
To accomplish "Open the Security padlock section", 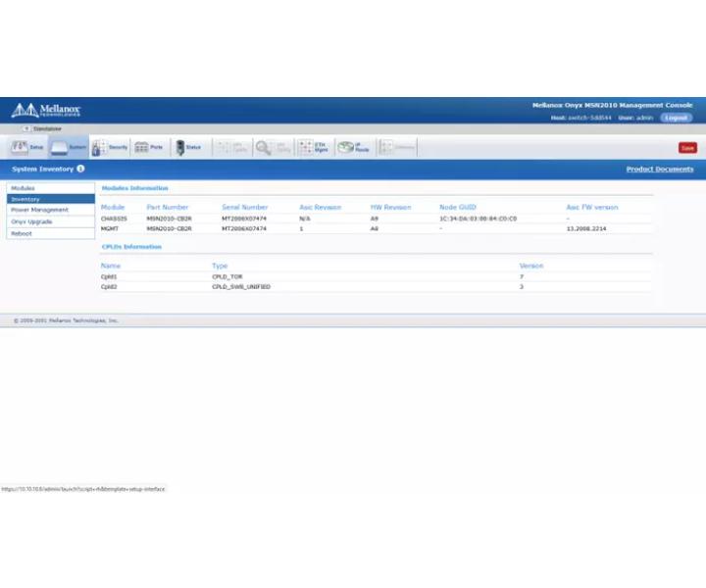I will [110, 147].
